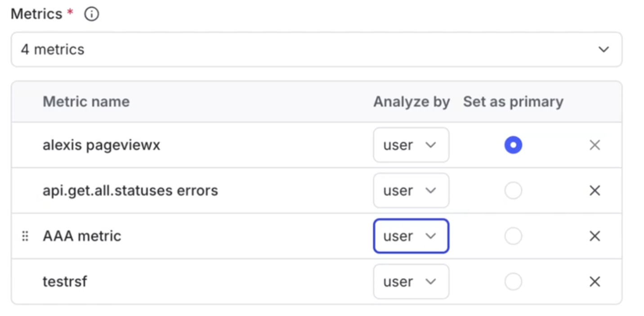The image size is (644, 316).
Task: Click the Analyze by column header
Action: (x=411, y=102)
